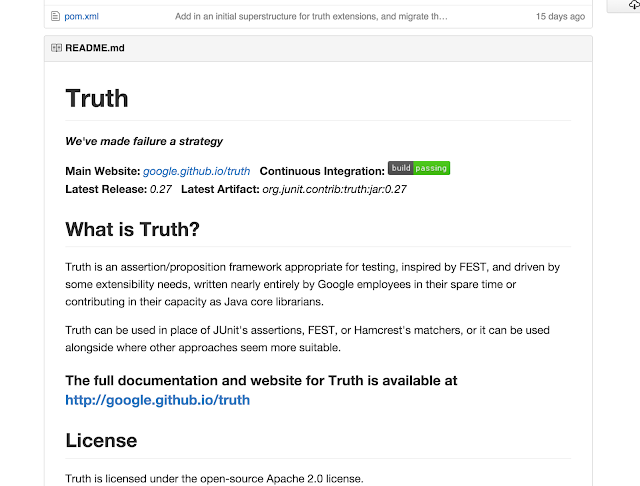Screen dimensions: 640x486
Task: Click the paragraph starting 'Truth can be used in place'
Action: pyautogui.click(x=307, y=339)
